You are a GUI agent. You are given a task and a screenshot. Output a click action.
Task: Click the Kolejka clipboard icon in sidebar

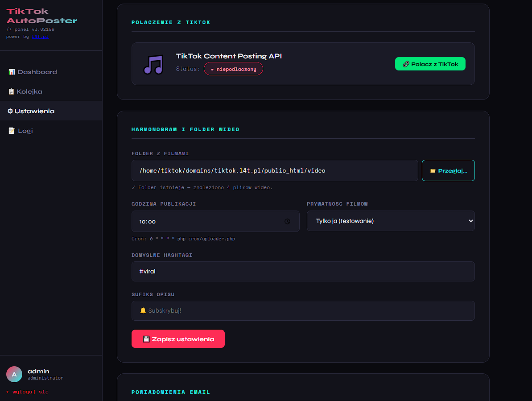tap(12, 91)
